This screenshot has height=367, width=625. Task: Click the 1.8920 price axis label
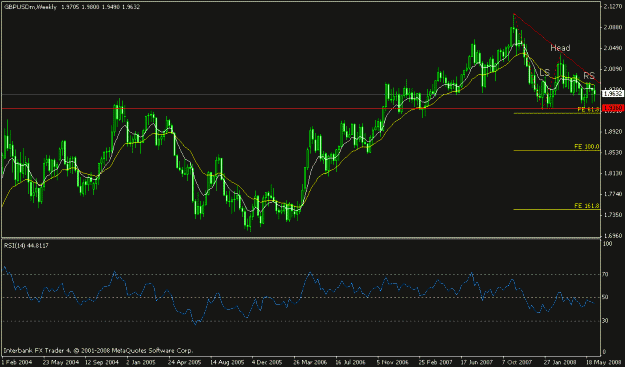(x=613, y=131)
